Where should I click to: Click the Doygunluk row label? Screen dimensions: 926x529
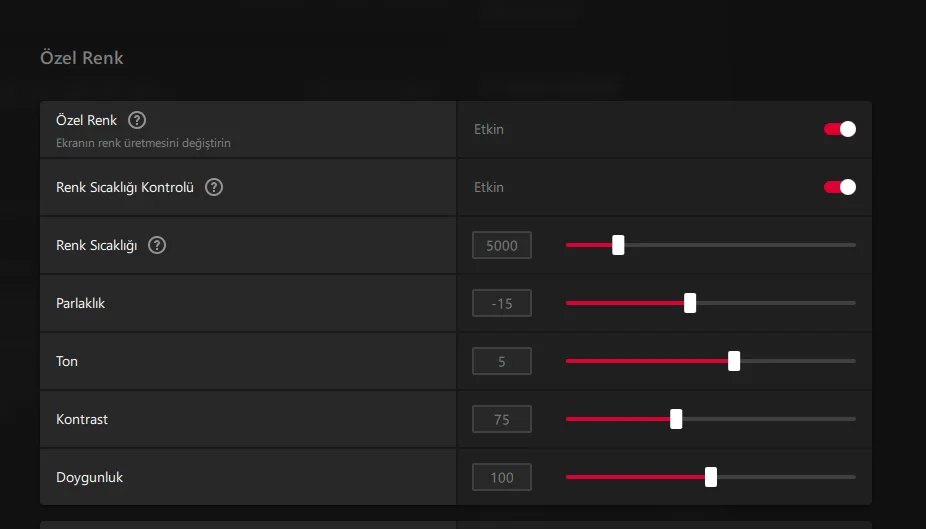pyautogui.click(x=90, y=477)
